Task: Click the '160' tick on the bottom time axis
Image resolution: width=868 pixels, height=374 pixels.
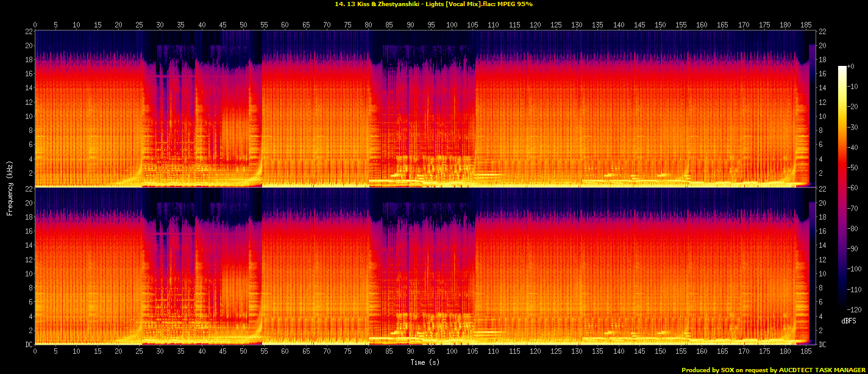Action: click(x=702, y=351)
